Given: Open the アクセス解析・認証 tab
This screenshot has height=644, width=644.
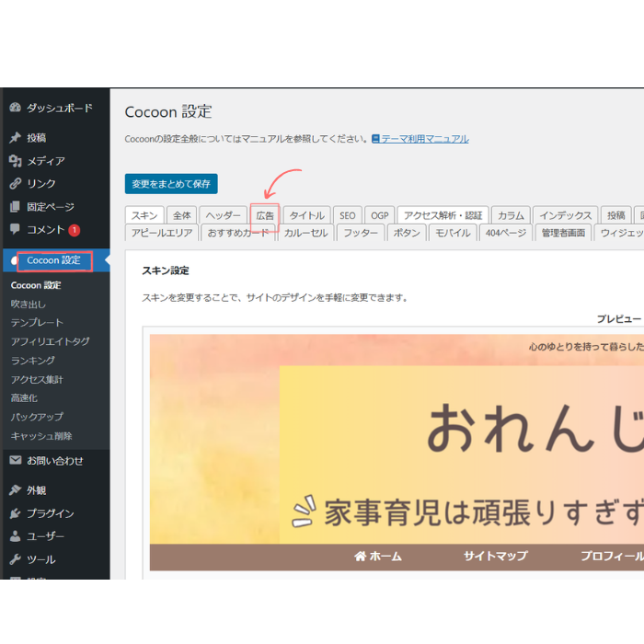Looking at the screenshot, I should tap(442, 215).
